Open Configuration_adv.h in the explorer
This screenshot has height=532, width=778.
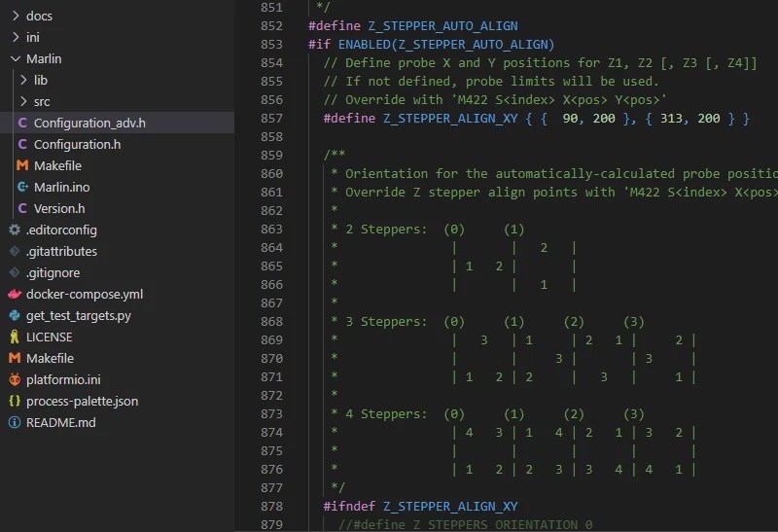point(89,123)
